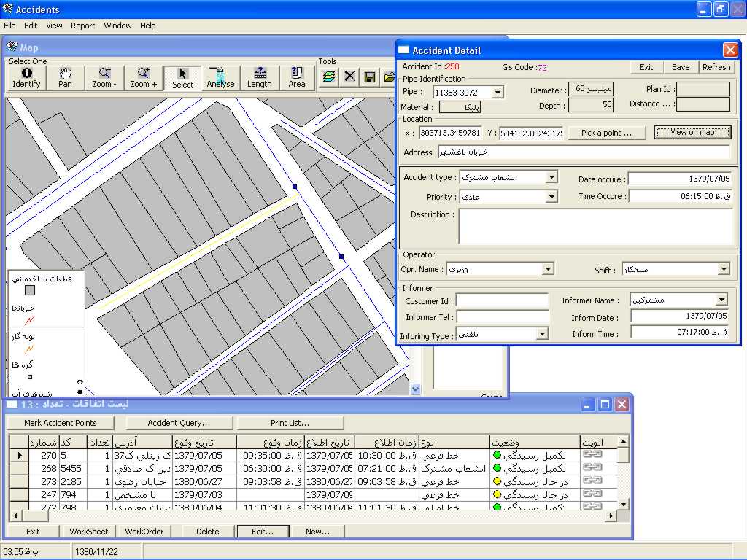This screenshot has height=560, width=747.
Task: Click the X delete icon in Tools
Action: click(x=349, y=76)
